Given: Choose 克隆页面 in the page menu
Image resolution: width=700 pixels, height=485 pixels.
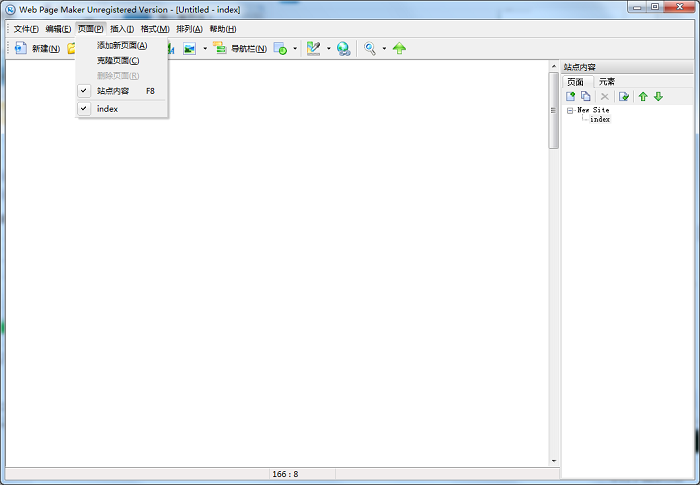Looking at the screenshot, I should 118,60.
